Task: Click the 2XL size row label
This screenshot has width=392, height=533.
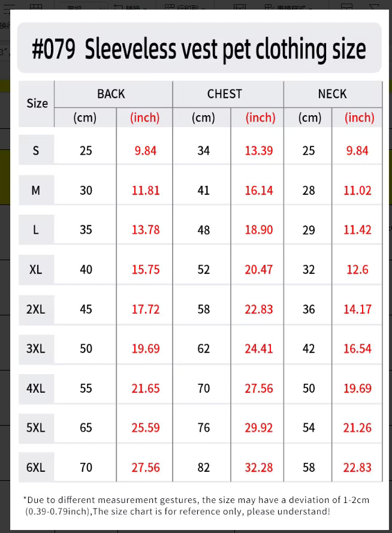Action: 36,309
